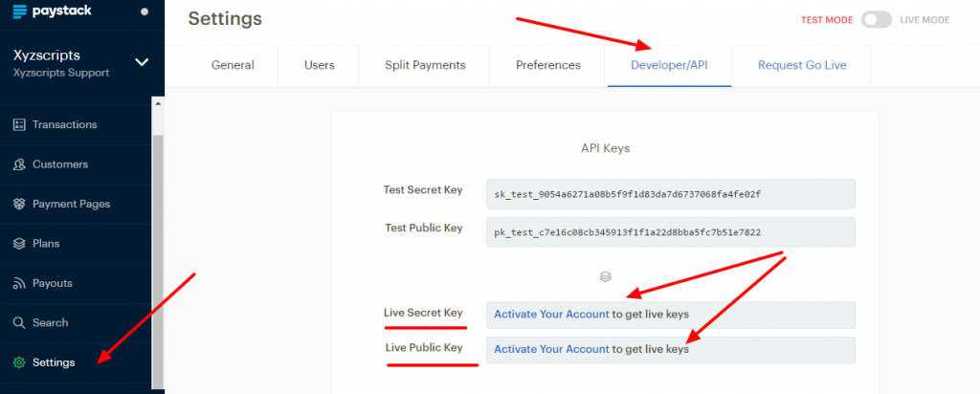Click the TEST MODE label

point(827,20)
